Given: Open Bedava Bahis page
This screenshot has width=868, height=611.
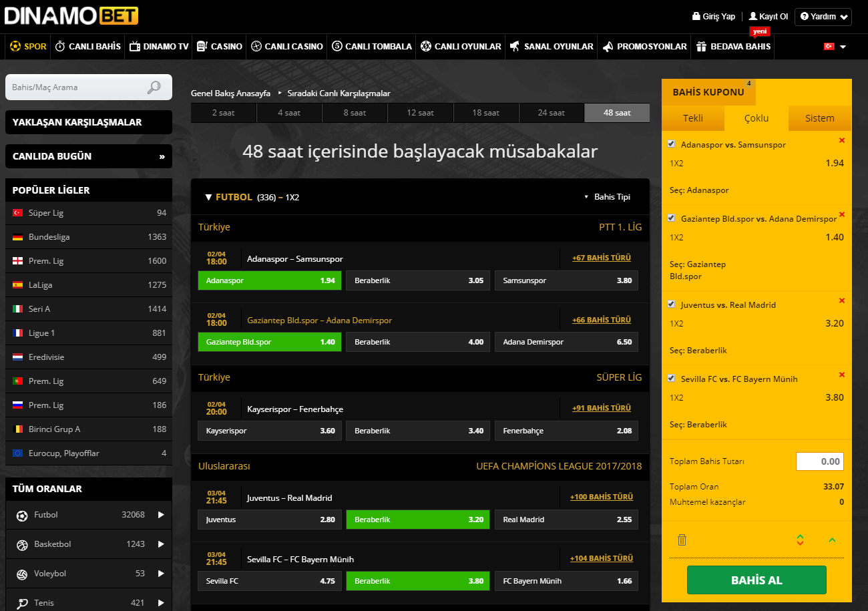Looking at the screenshot, I should point(732,47).
